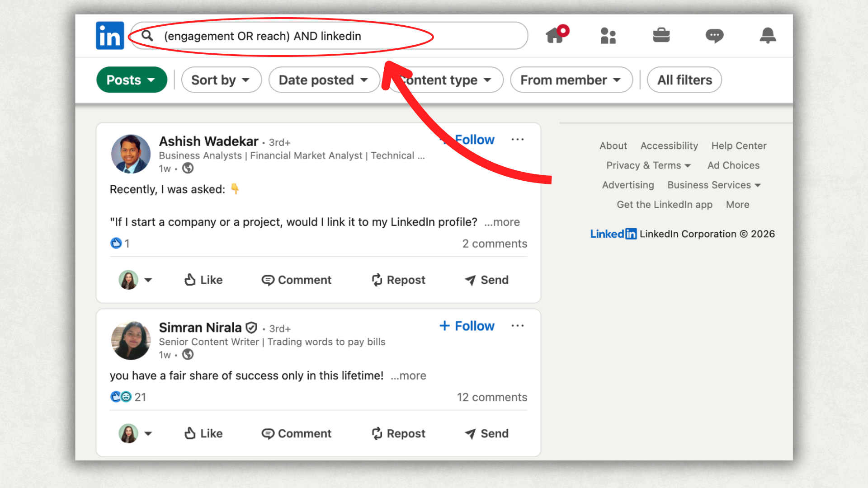Open Messaging chat bubble icon
Image resolution: width=868 pixels, height=488 pixels.
pos(715,36)
